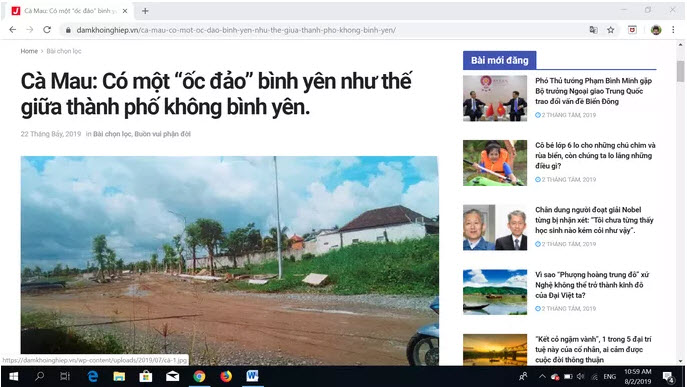Open Microsoft Store from taskbar
This screenshot has width=687, height=387.
[x=146, y=376]
